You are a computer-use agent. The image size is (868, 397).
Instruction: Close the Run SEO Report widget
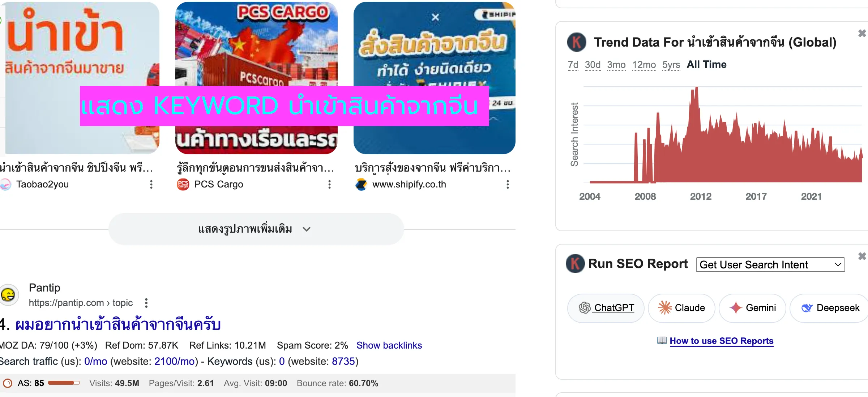click(862, 256)
